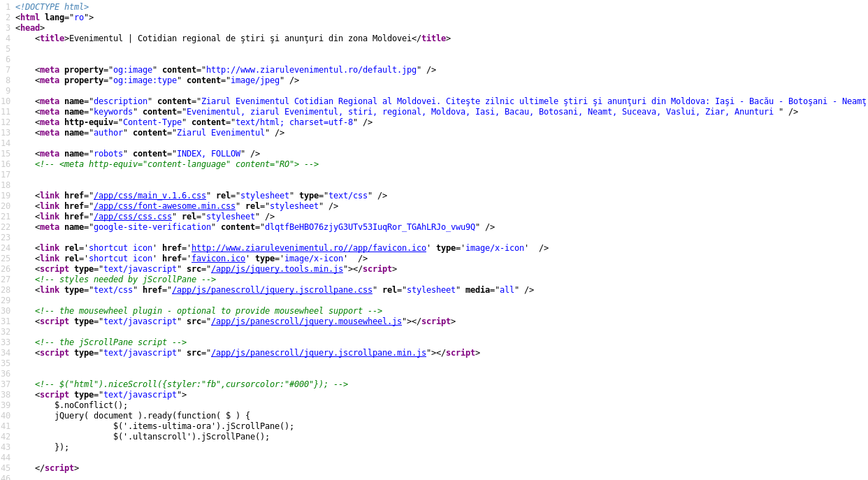Open the jquery.jscrollpane.css link
Viewport: 868px width, 480px height.
[x=272, y=290]
